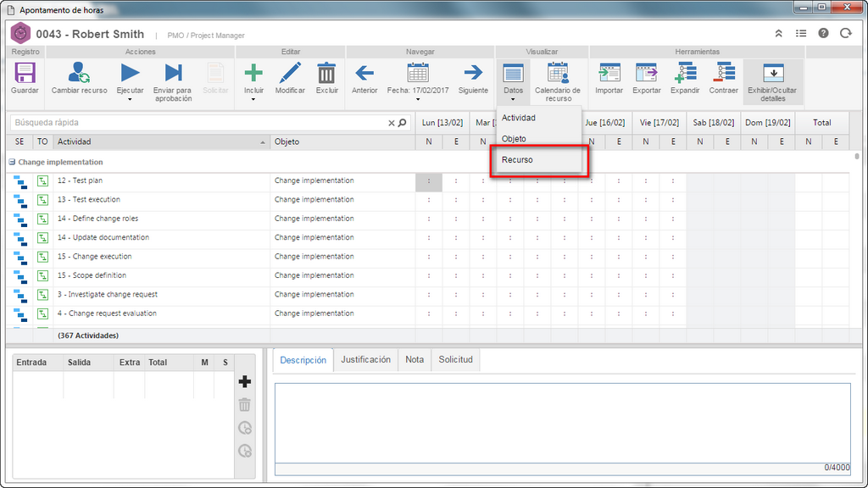Select row 12 - Test plan
The height and width of the screenshot is (488, 868).
point(427,181)
